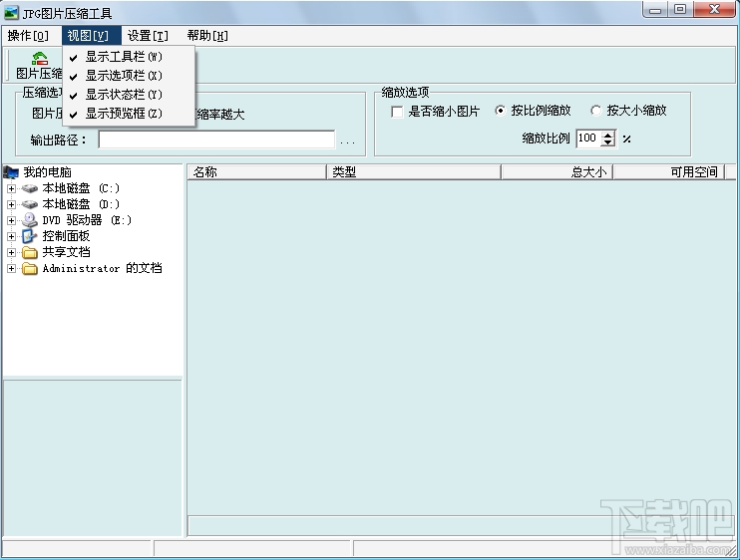Sort by the 类型 column header
This screenshot has width=740, height=560.
tap(414, 172)
